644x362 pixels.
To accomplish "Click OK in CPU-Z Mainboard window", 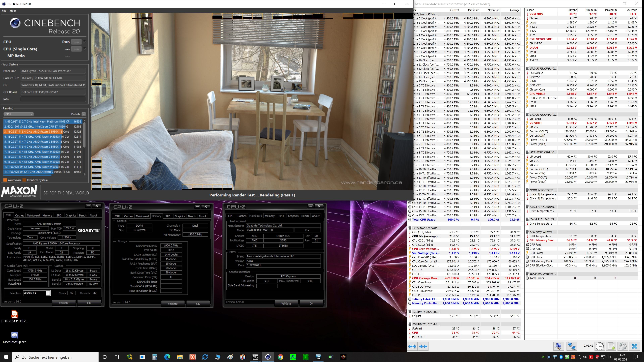I will pos(311,304).
